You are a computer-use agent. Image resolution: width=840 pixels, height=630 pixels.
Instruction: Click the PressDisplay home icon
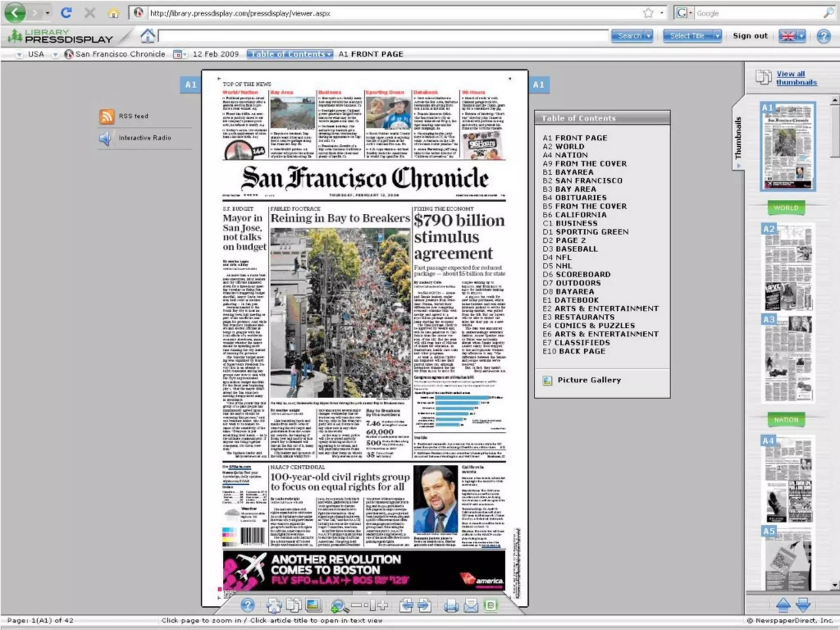(x=148, y=36)
